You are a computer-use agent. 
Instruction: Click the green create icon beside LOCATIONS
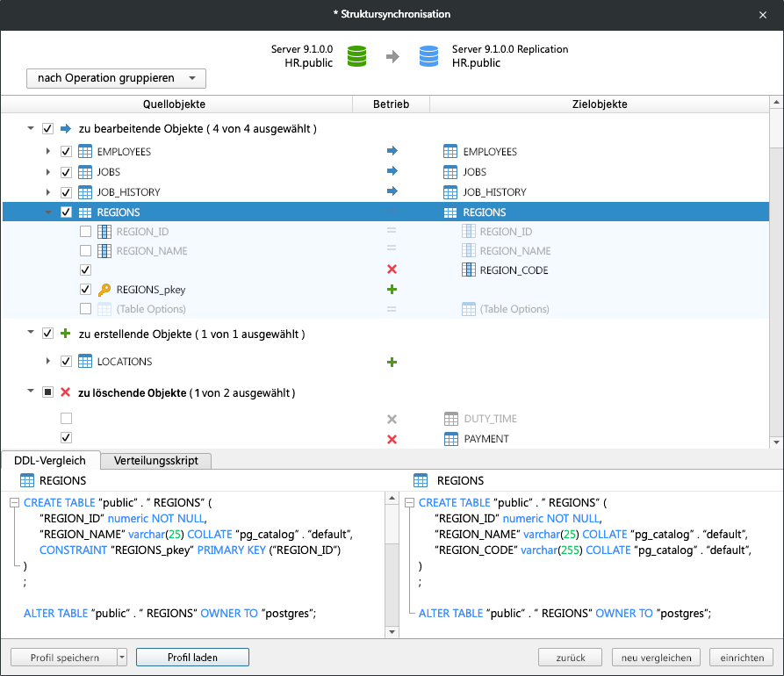[392, 361]
